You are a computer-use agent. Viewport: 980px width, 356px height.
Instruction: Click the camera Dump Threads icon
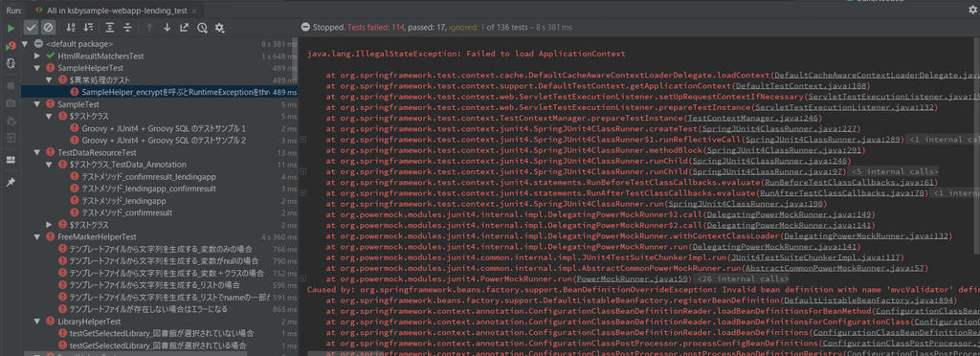click(11, 103)
